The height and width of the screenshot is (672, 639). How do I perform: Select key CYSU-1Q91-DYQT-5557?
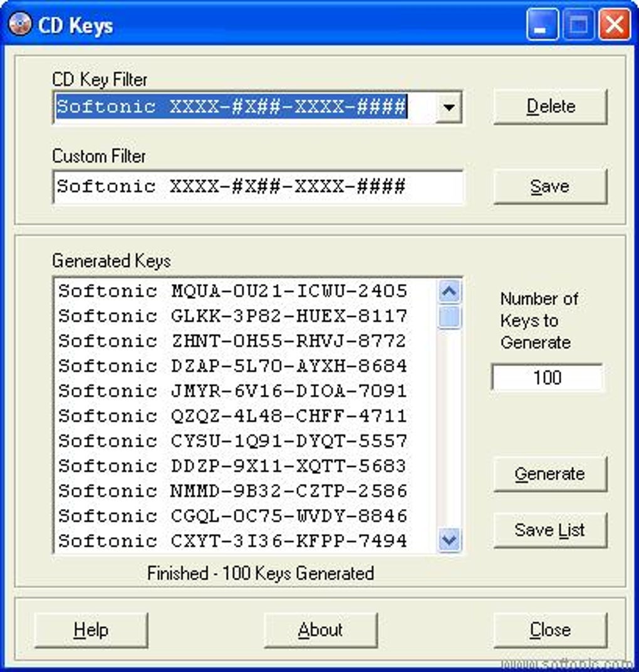point(232,441)
